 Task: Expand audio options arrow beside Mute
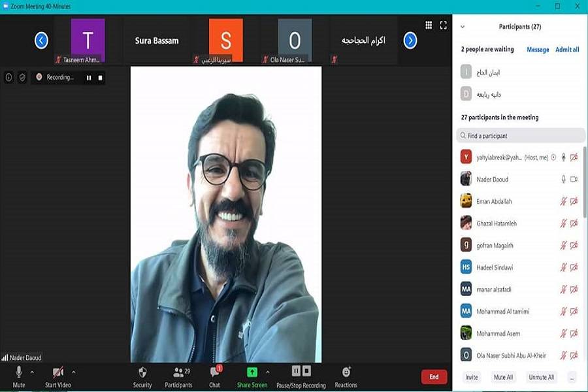32,372
